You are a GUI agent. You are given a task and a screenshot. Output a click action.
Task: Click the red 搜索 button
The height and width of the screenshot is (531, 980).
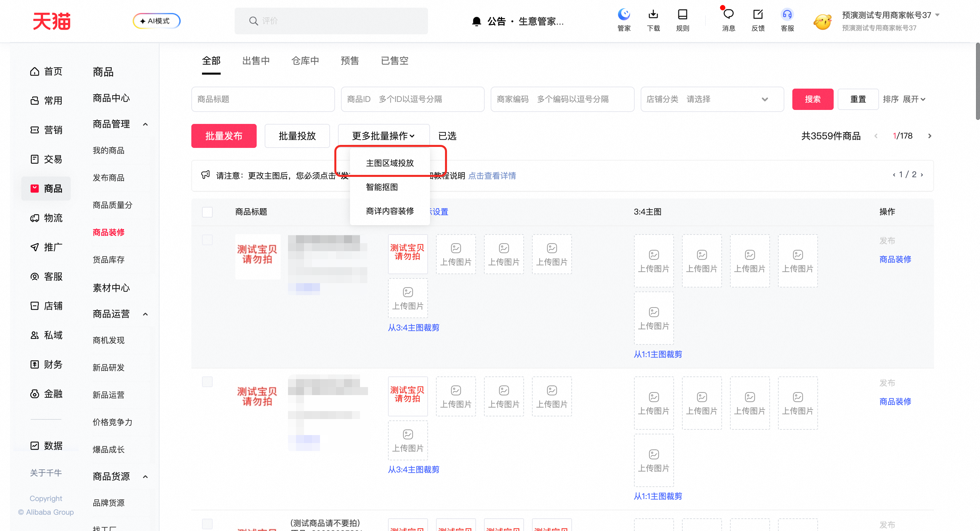pos(813,99)
